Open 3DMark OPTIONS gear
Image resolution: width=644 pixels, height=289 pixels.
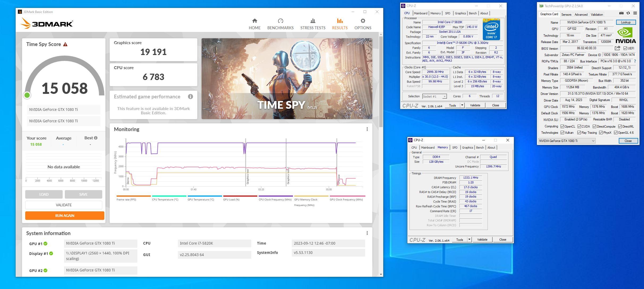click(x=363, y=24)
